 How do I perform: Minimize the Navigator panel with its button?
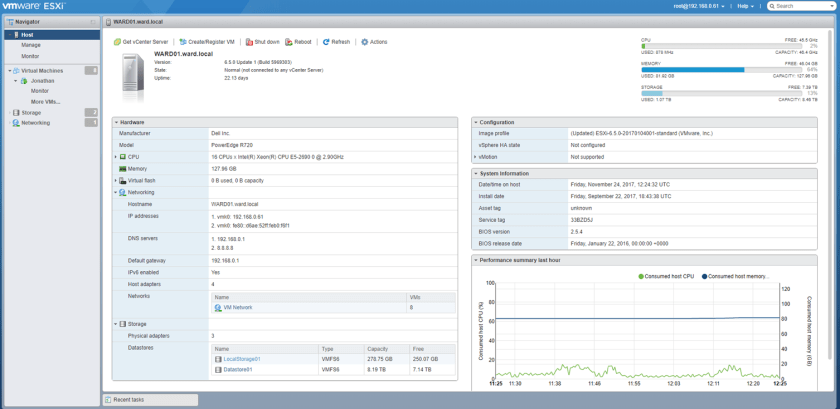[x=93, y=22]
